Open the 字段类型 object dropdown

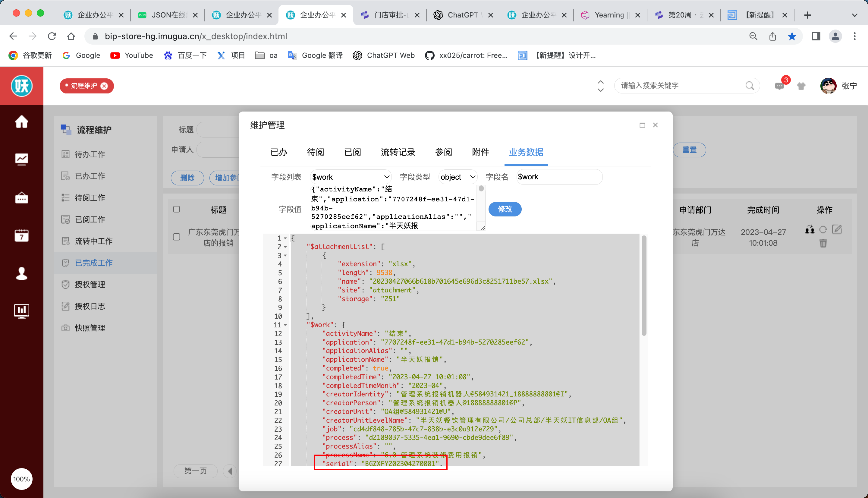point(458,177)
